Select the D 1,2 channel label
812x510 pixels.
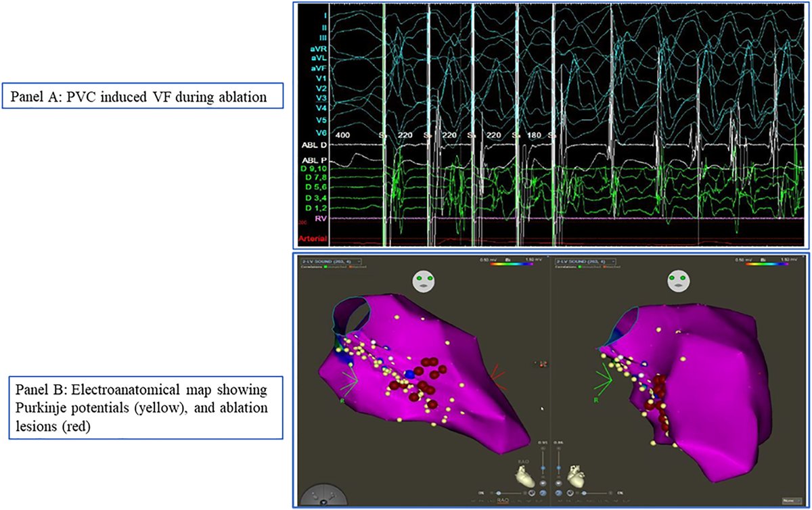[x=316, y=206]
